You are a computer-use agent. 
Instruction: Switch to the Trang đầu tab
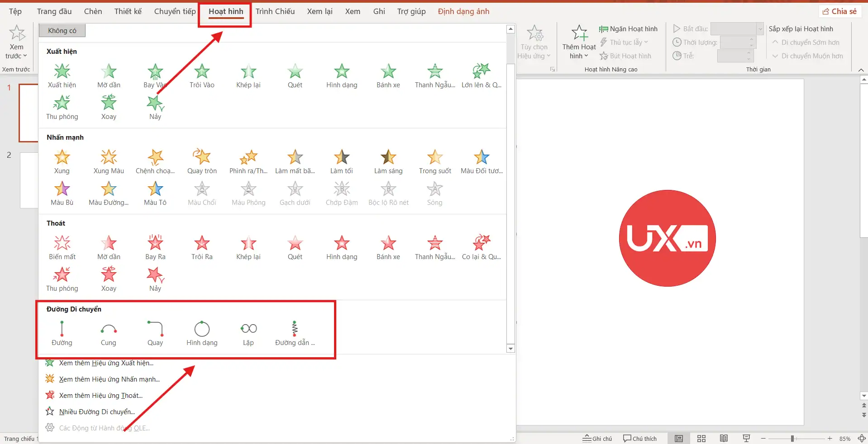coord(54,11)
